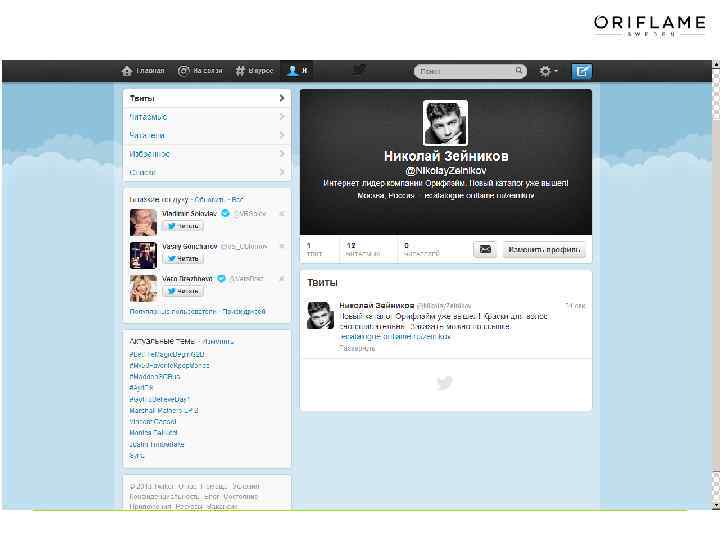Image resolution: width=720 pixels, height=540 pixels.
Task: Click the tweets count stat showing 1
Action: [x=314, y=249]
